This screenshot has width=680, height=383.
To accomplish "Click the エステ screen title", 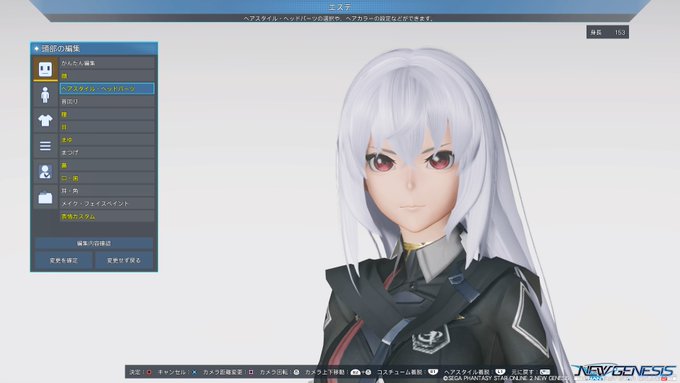I will coord(340,7).
